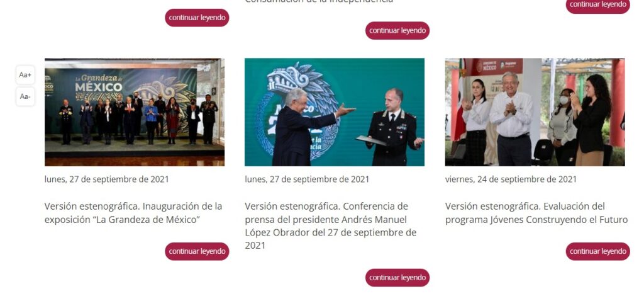Click "continuar leyendo" under the Consumación de la Independencia title
The height and width of the screenshot is (296, 644).
[397, 30]
